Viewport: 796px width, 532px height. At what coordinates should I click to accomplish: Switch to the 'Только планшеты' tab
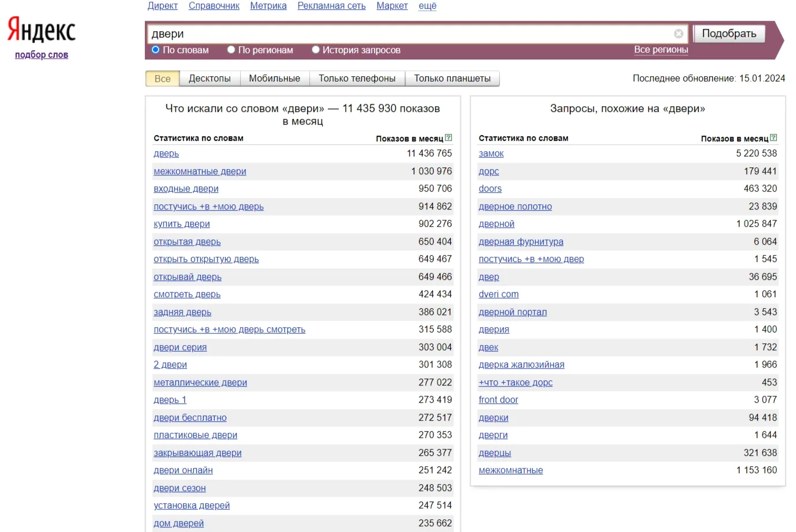[453, 78]
